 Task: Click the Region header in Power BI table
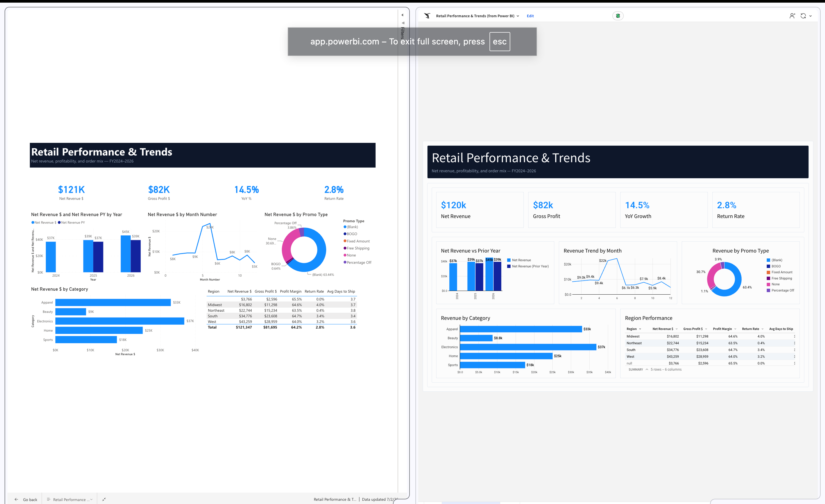(213, 291)
